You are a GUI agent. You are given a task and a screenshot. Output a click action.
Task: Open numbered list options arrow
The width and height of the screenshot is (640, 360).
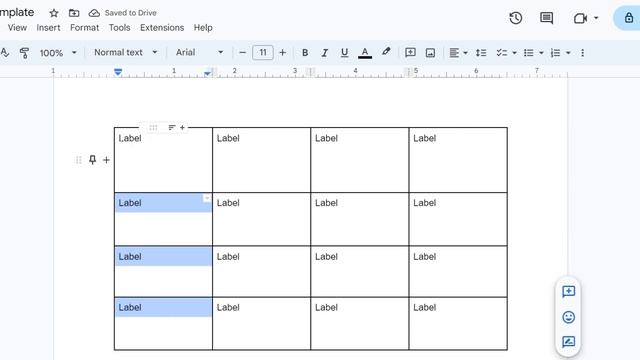(x=568, y=53)
